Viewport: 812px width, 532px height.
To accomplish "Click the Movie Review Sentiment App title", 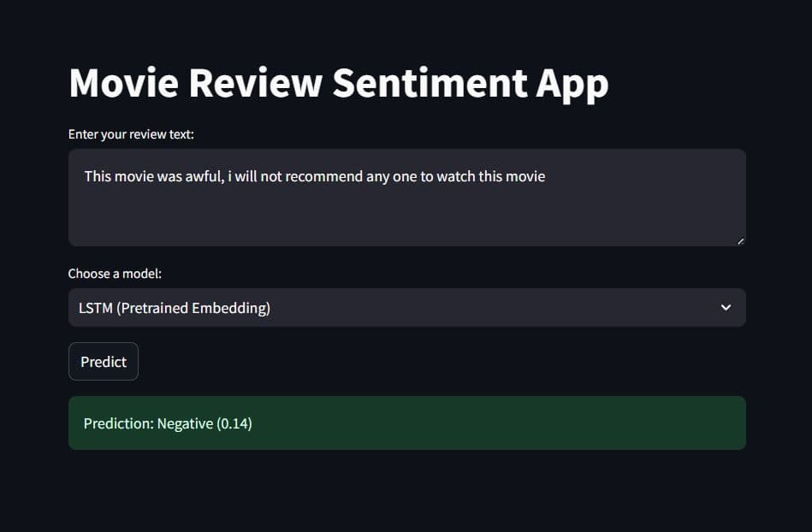I will click(338, 82).
